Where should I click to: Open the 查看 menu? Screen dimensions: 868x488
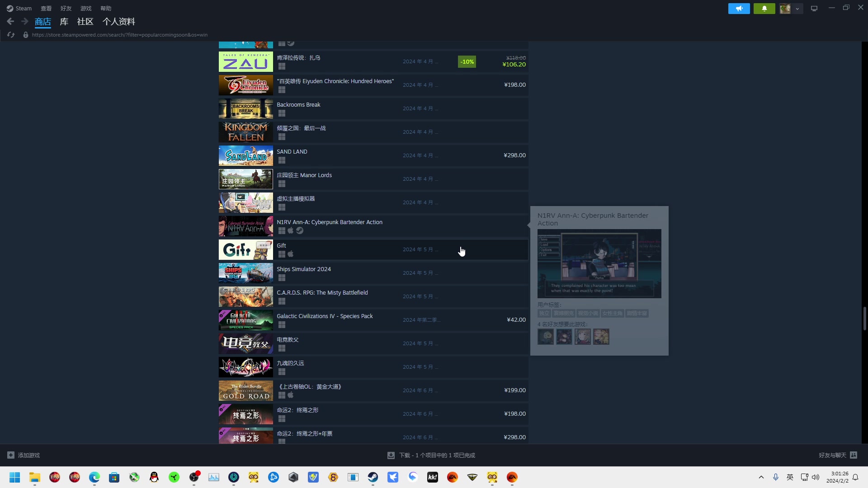(46, 9)
